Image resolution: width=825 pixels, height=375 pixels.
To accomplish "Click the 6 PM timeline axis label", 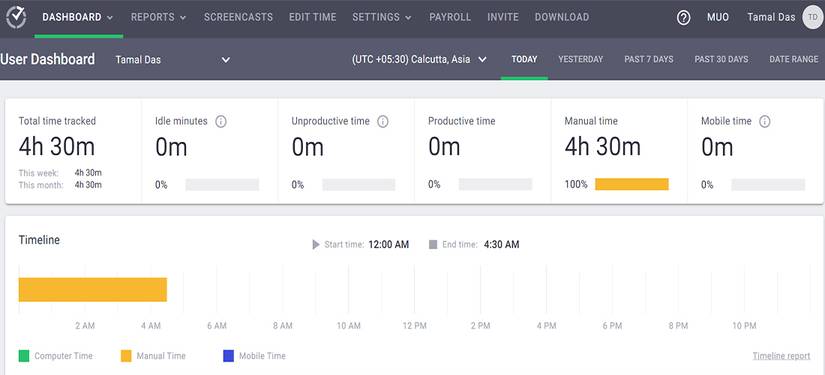I will (x=612, y=326).
